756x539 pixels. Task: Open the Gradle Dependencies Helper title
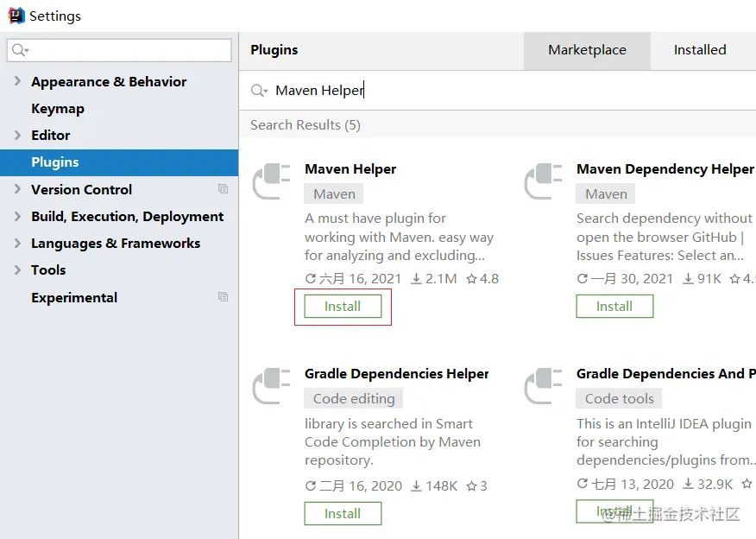tap(397, 373)
